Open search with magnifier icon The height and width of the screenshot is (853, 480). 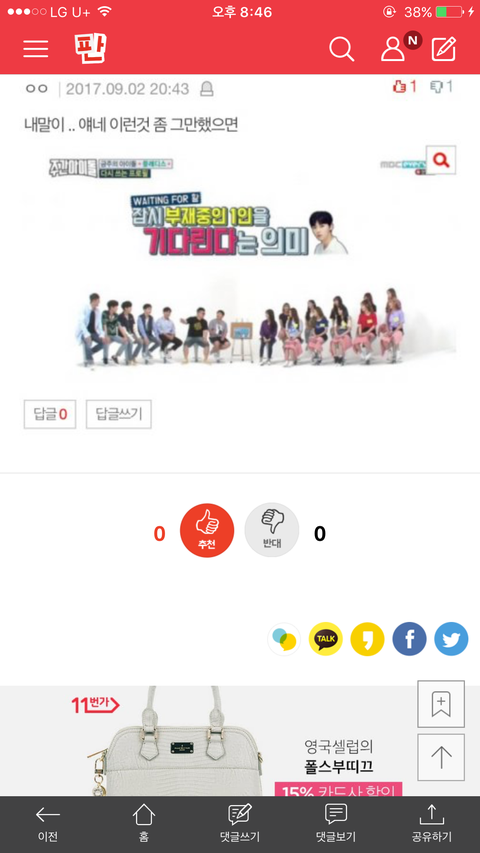click(x=342, y=50)
